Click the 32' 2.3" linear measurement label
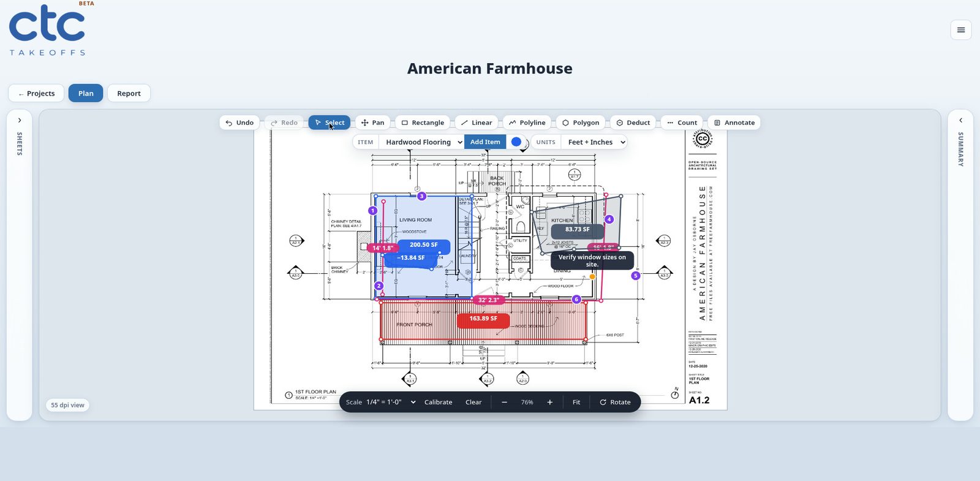Screen dimensions: 980x481 point(489,300)
